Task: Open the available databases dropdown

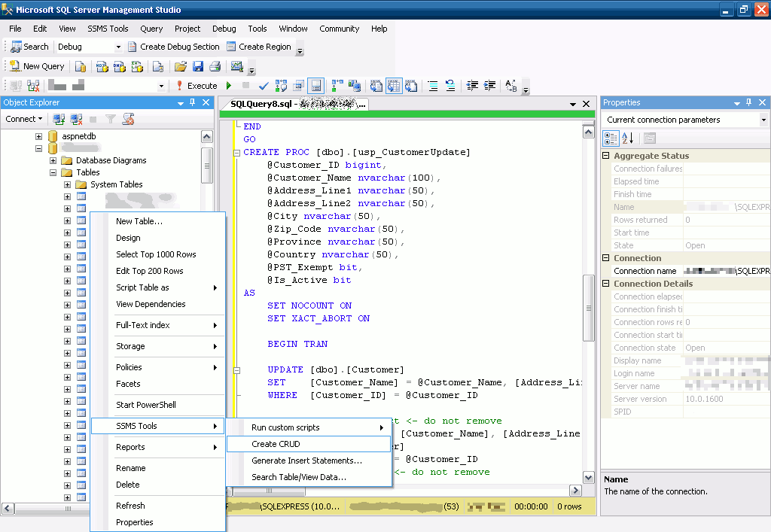Action: (161, 87)
